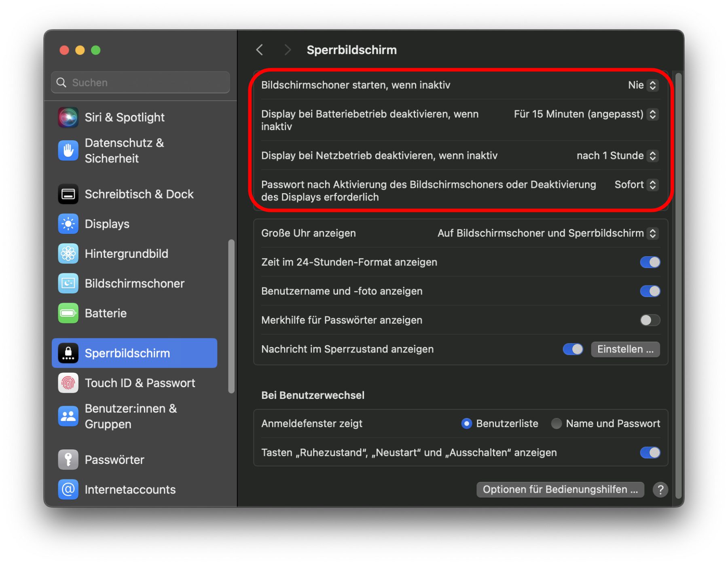Click the Suchen search field
728x565 pixels.
click(140, 82)
